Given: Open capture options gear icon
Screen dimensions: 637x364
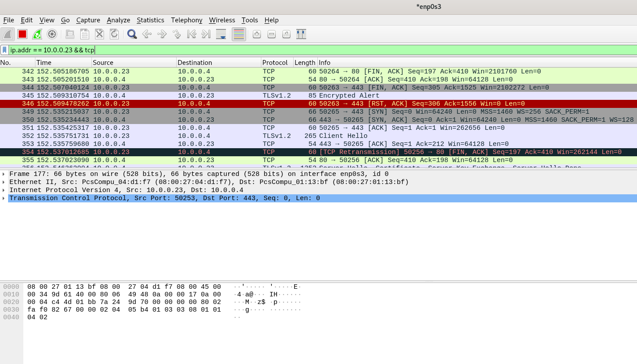Looking at the screenshot, I should pyautogui.click(x=52, y=34).
